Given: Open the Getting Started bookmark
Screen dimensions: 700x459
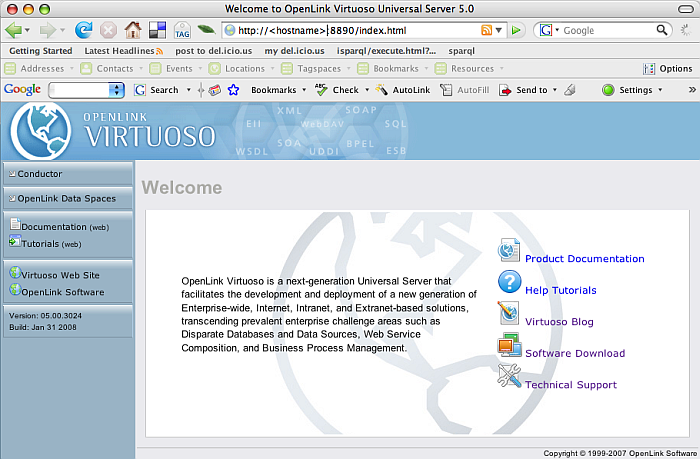Looking at the screenshot, I should click(x=41, y=51).
